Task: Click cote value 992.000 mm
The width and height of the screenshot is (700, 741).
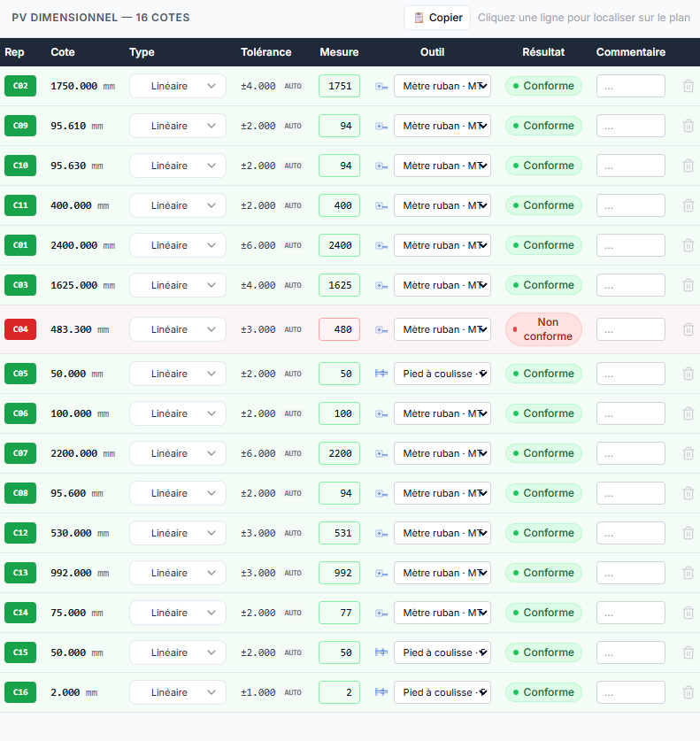Action: pos(80,573)
